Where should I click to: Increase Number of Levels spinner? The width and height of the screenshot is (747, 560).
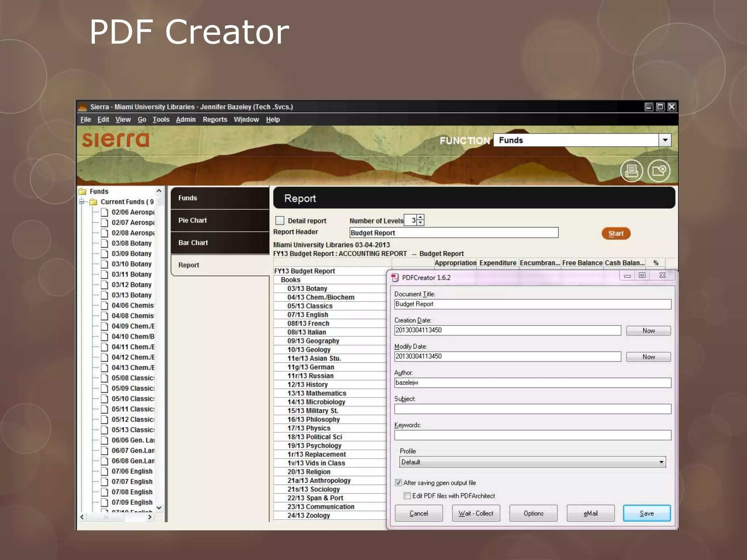click(x=421, y=217)
